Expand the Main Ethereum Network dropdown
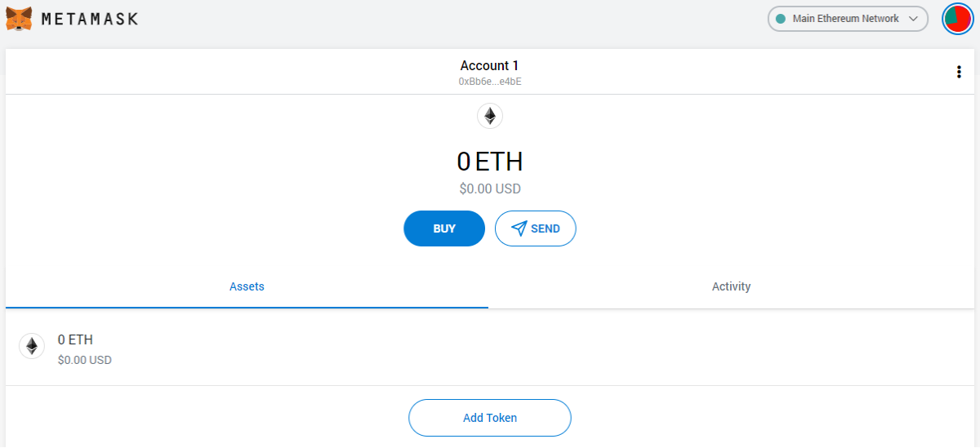Screen dimensions: 980x448 point(848,19)
